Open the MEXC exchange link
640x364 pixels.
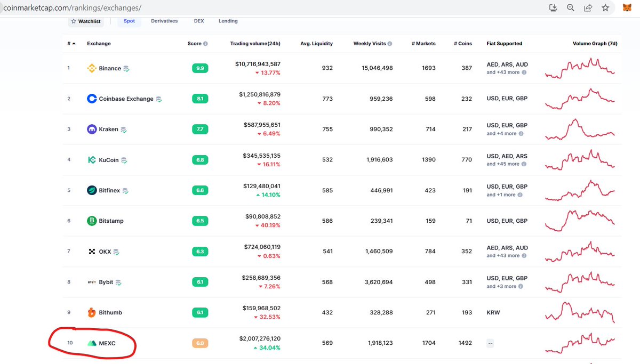pyautogui.click(x=107, y=343)
